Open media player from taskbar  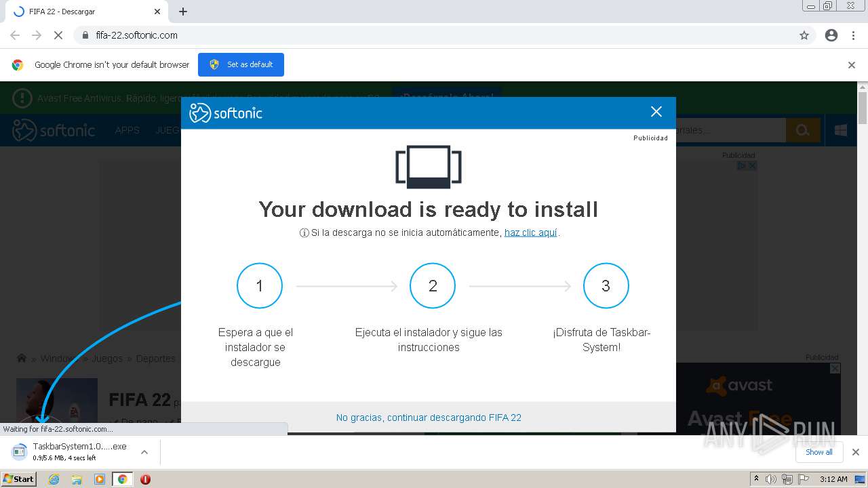100,479
